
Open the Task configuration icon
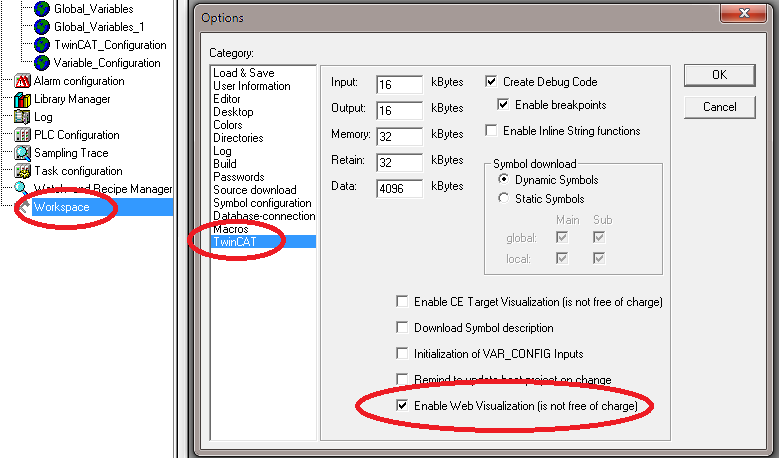22,171
